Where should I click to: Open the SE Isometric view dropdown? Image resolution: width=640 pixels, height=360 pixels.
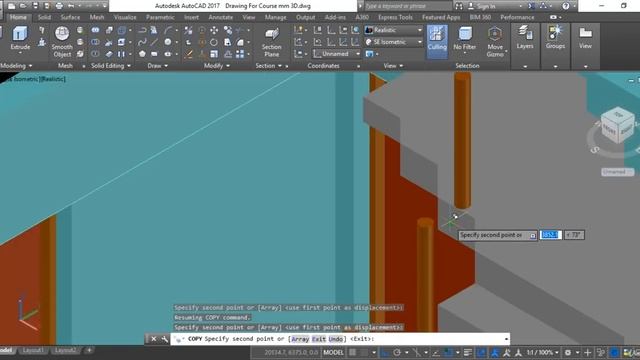(394, 42)
